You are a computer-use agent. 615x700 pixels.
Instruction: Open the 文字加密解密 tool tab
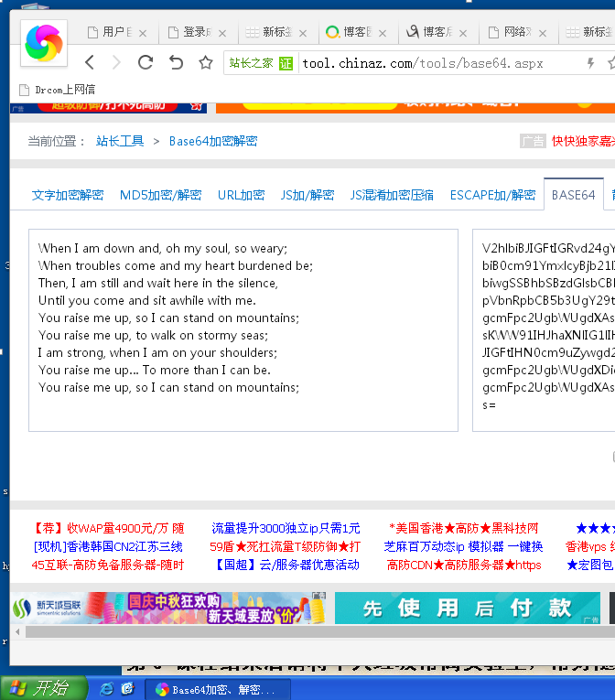pyautogui.click(x=68, y=195)
